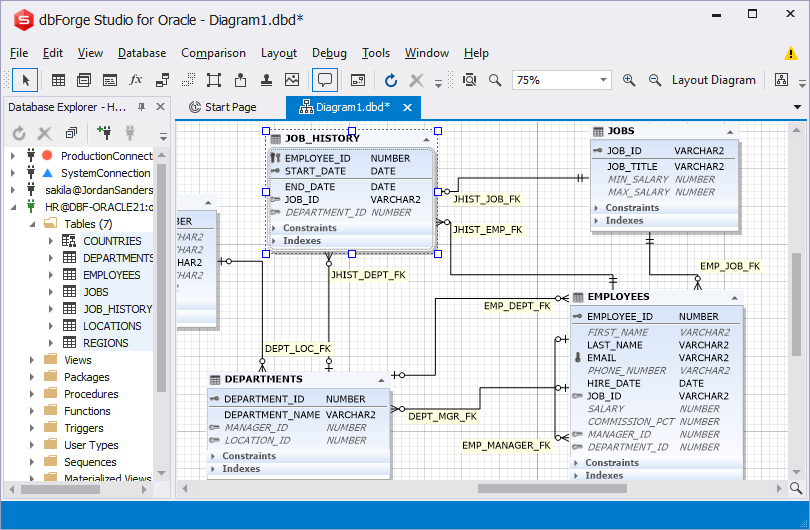Expand Constraints section in DEPARTMENTS table
Image resolution: width=810 pixels, height=530 pixels.
[x=215, y=456]
